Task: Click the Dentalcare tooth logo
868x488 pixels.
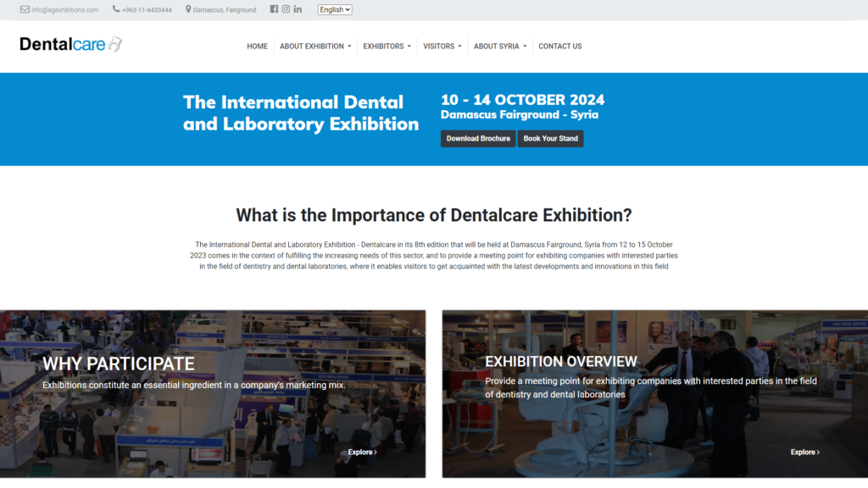Action: tap(71, 44)
